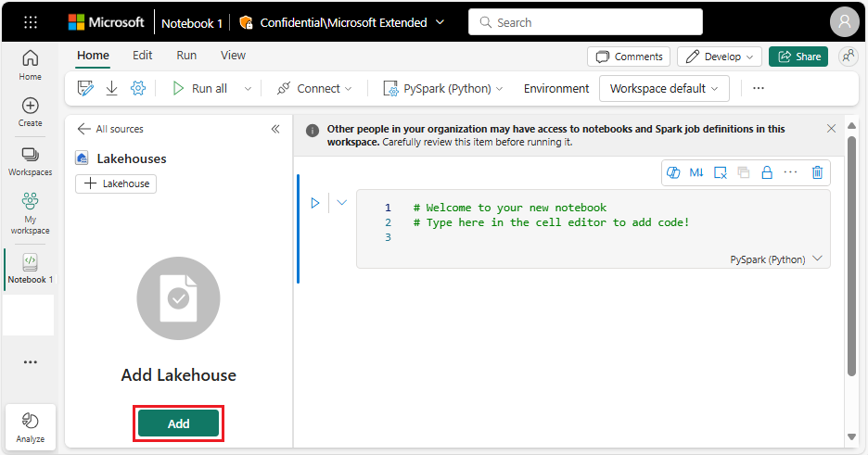
Task: Click the download notebook icon
Action: click(x=112, y=88)
